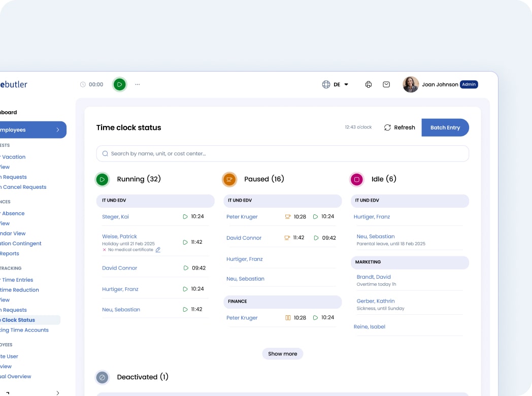Image resolution: width=532 pixels, height=396 pixels.
Task: Click the globe language icon
Action: click(326, 85)
